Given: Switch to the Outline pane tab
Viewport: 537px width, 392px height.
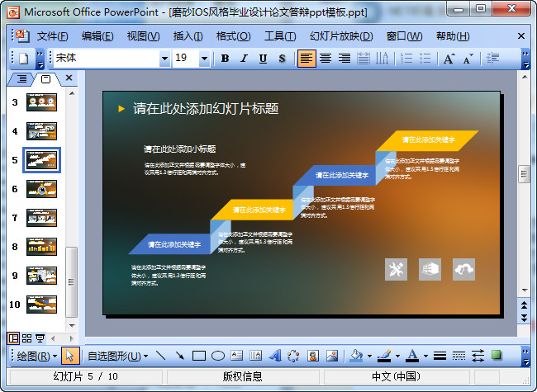Looking at the screenshot, I should [x=21, y=79].
